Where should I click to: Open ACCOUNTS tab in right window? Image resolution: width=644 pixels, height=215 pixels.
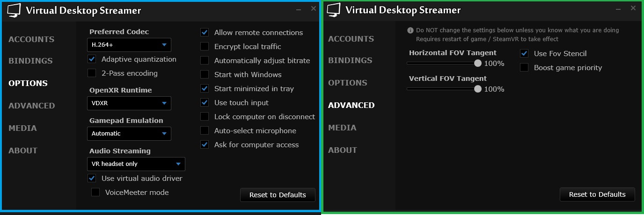tap(351, 39)
